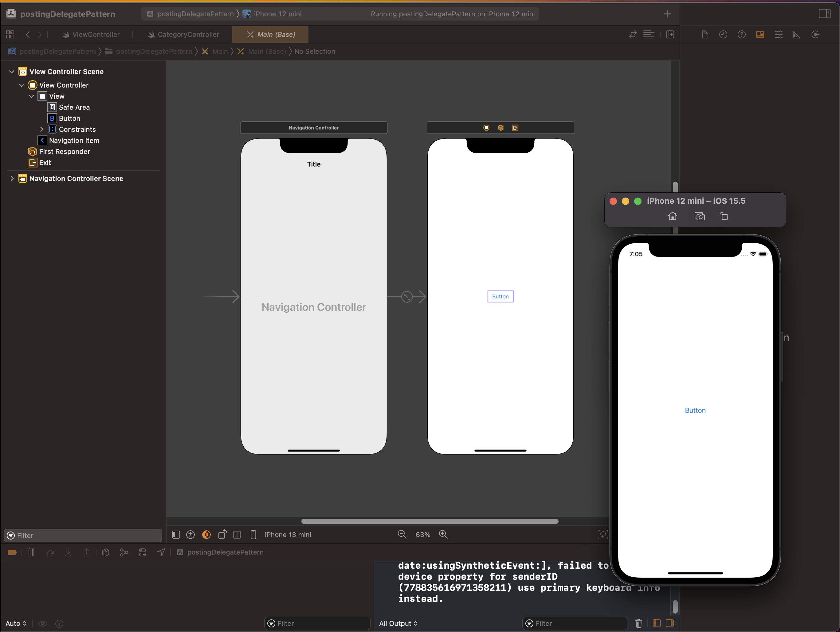840x632 pixels.
Task: Open Debug View Hierarchy icon
Action: pyautogui.click(x=106, y=552)
